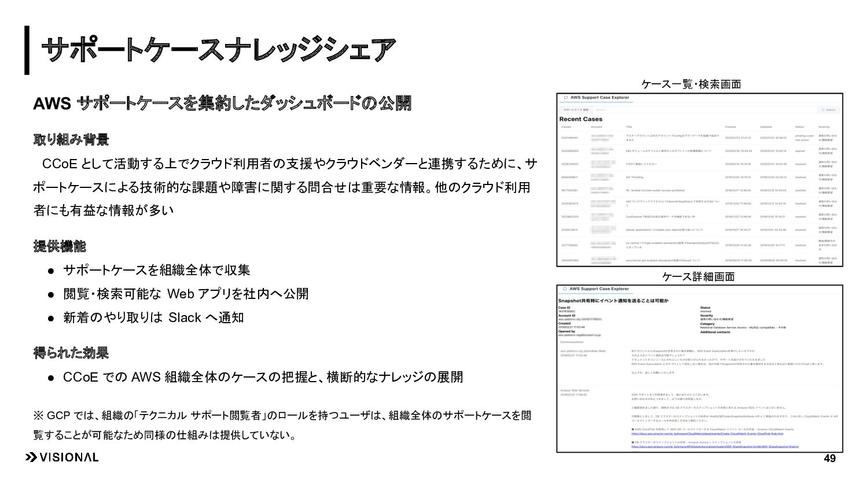Select the subtitle 'AWS サポートケースを集約したダッシュボードの公開'
Screen dimensions: 868x488
coord(222,103)
